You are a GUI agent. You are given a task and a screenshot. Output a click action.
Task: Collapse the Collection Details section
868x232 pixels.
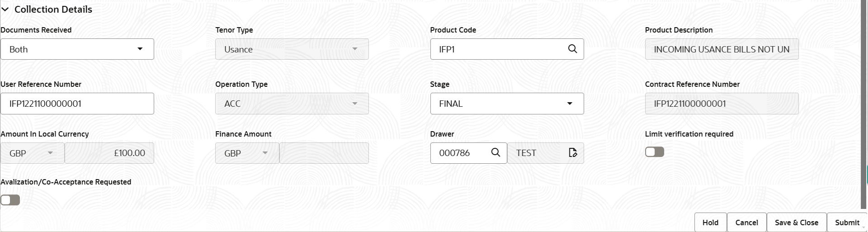[x=5, y=9]
